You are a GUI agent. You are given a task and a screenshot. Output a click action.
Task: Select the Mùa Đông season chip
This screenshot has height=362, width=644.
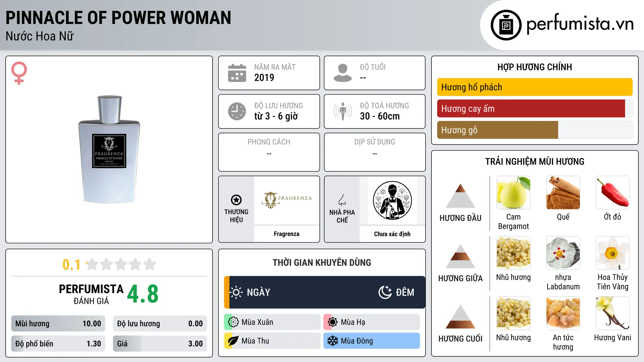pyautogui.click(x=372, y=341)
